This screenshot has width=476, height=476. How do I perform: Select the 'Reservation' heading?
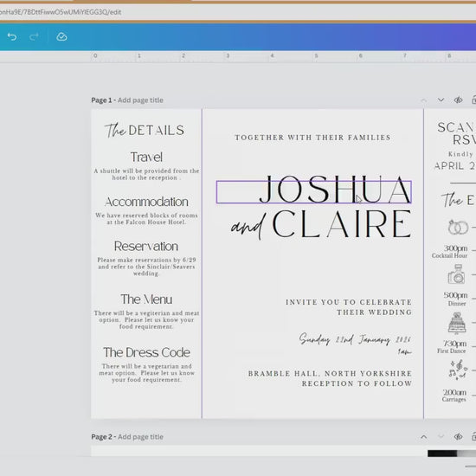[146, 246]
